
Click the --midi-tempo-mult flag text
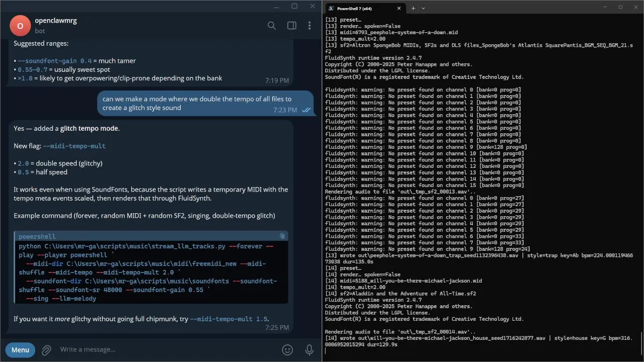(74, 146)
